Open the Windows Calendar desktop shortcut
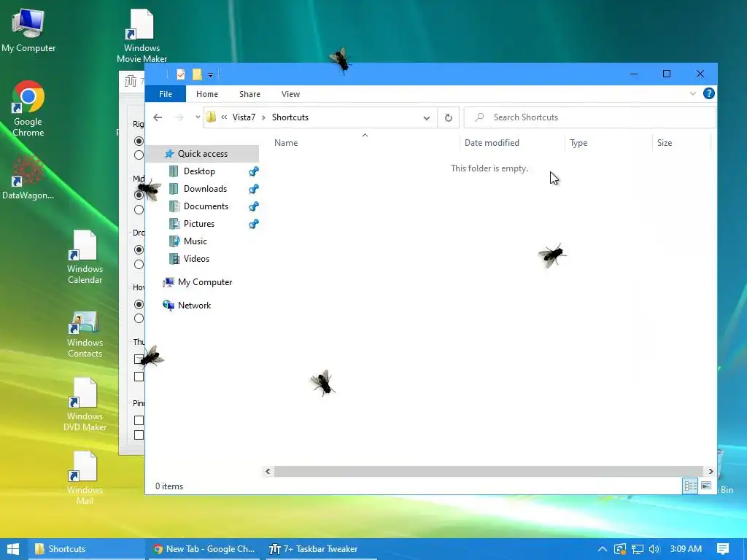Screen dimensions: 747x560 pyautogui.click(x=85, y=257)
